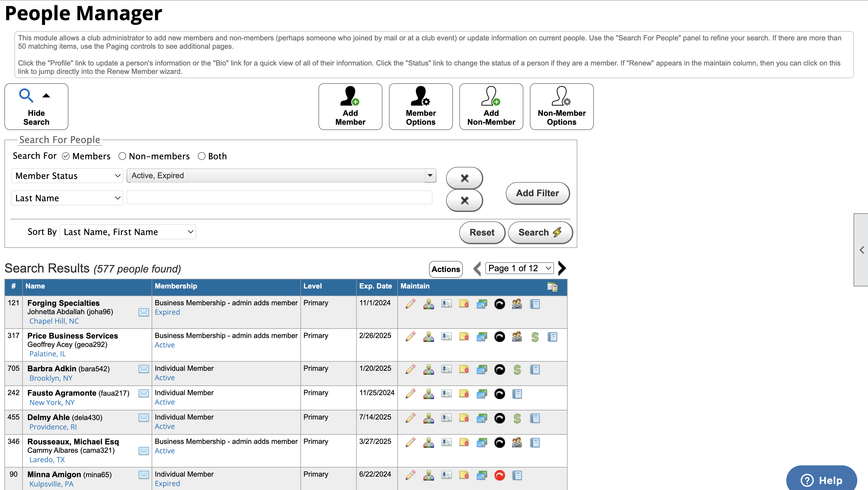
Task: Click the group/members icon for Price Business Services
Action: (x=517, y=337)
